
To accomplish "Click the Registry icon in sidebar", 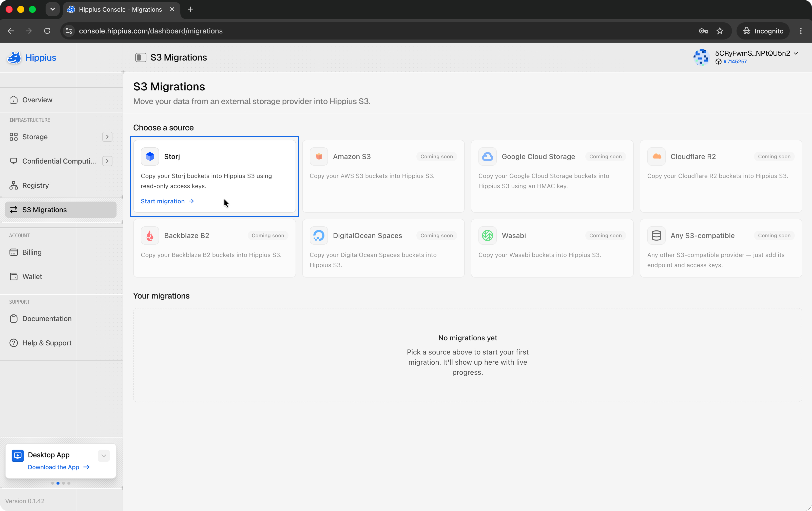I will click(13, 185).
